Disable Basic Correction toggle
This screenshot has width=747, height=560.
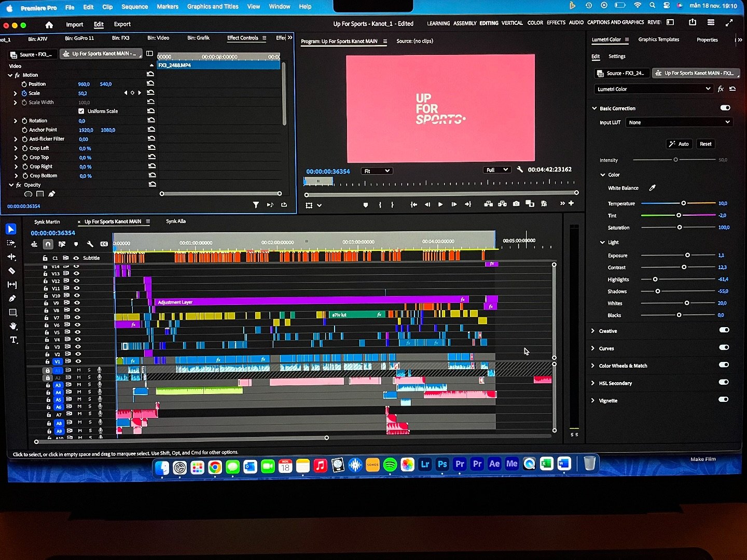pyautogui.click(x=725, y=108)
